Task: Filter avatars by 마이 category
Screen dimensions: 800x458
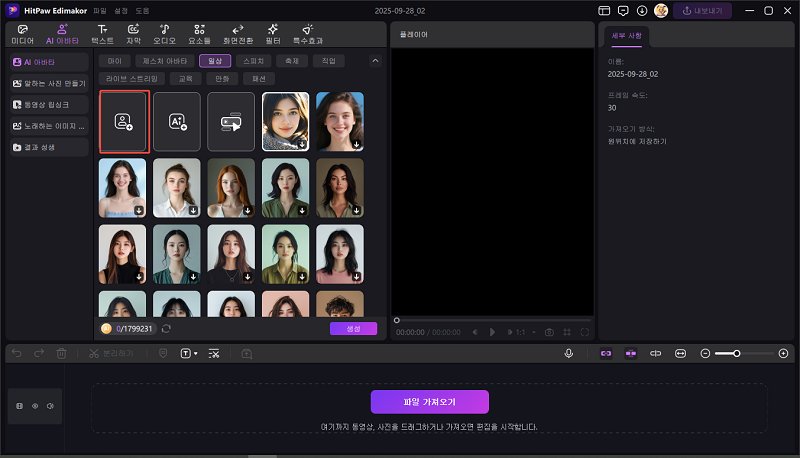Action: [x=115, y=61]
